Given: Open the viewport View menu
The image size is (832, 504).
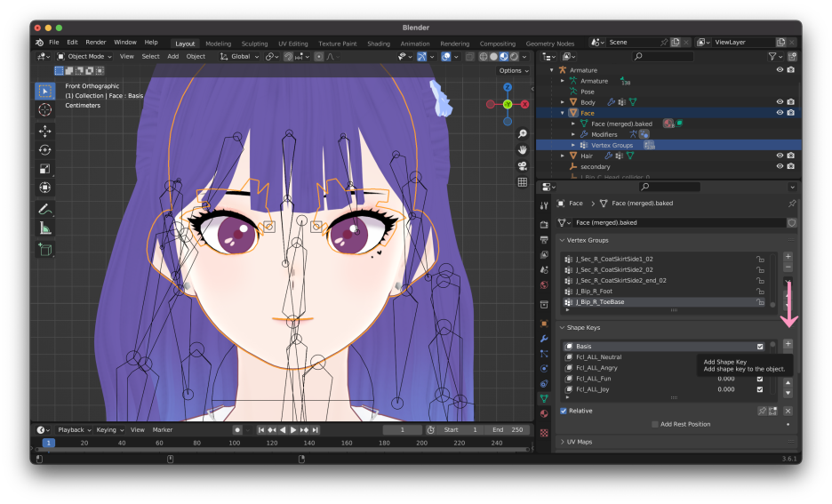Looking at the screenshot, I should click(x=127, y=56).
